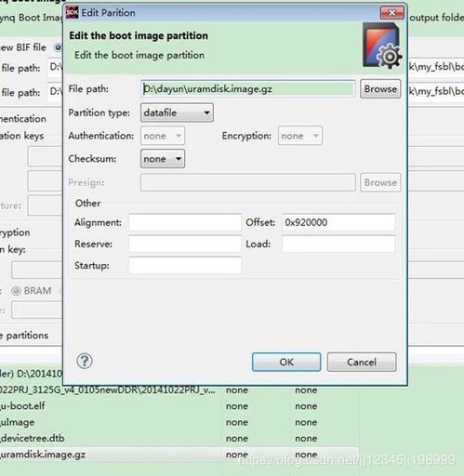Viewport: 464px width, 476px height.
Task: Select the new BIF file radio button
Action: pos(58,47)
